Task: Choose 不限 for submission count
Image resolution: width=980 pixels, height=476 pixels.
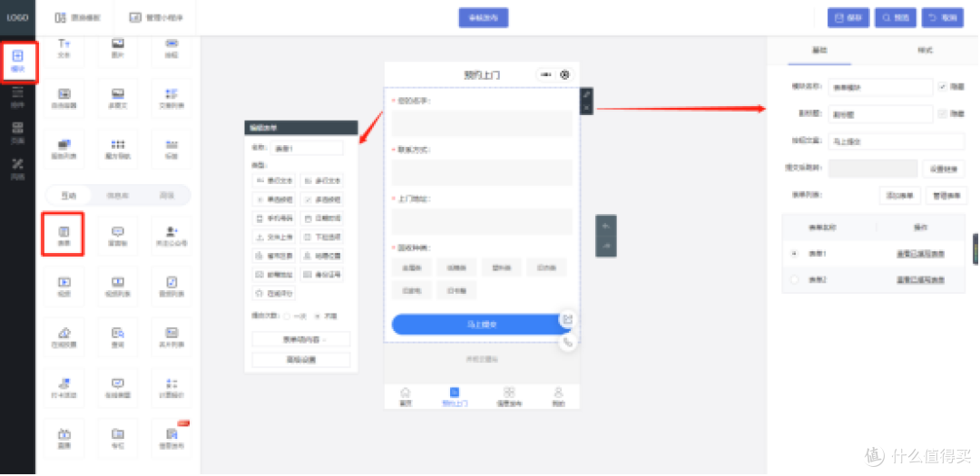Action: 318,316
